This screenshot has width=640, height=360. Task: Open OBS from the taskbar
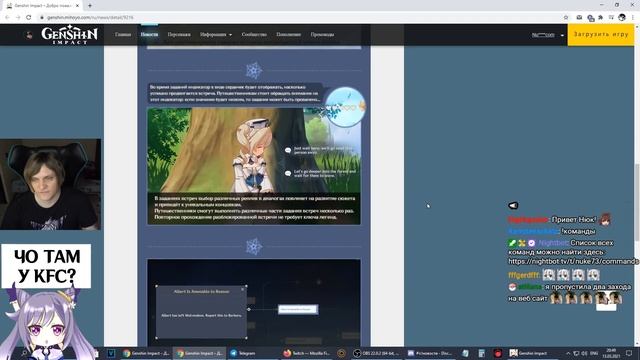point(376,353)
